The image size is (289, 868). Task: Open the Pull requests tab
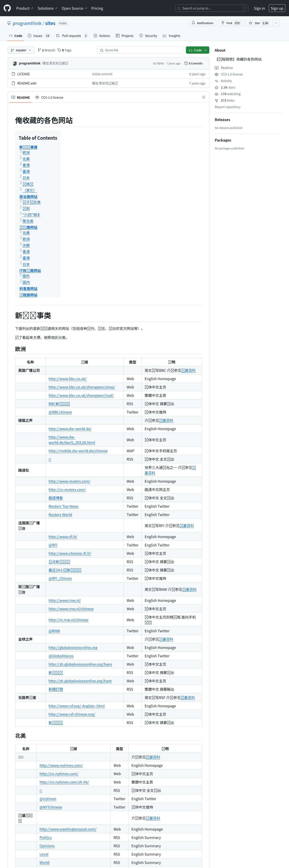72,36
